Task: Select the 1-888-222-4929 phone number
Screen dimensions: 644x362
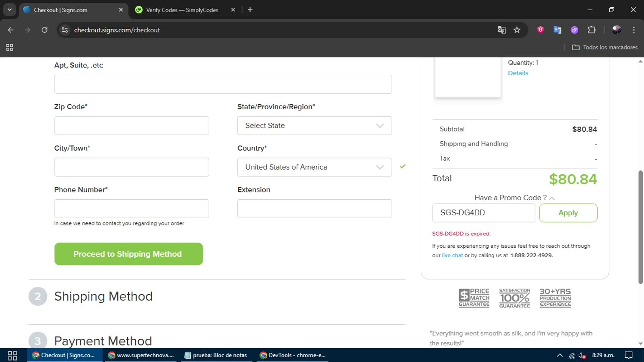Action: (532, 256)
